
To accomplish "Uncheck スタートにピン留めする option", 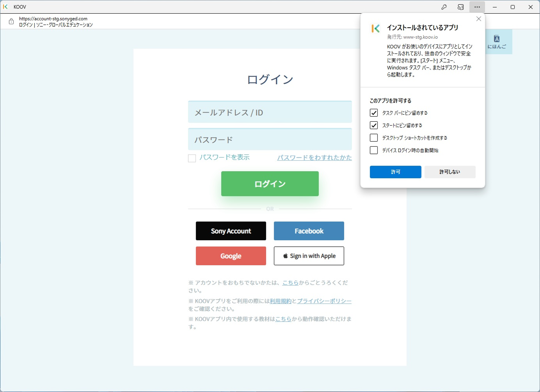I will [x=374, y=125].
